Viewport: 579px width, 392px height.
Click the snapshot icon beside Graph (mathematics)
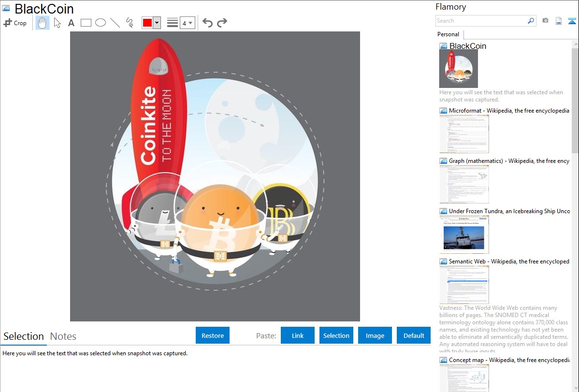point(444,161)
